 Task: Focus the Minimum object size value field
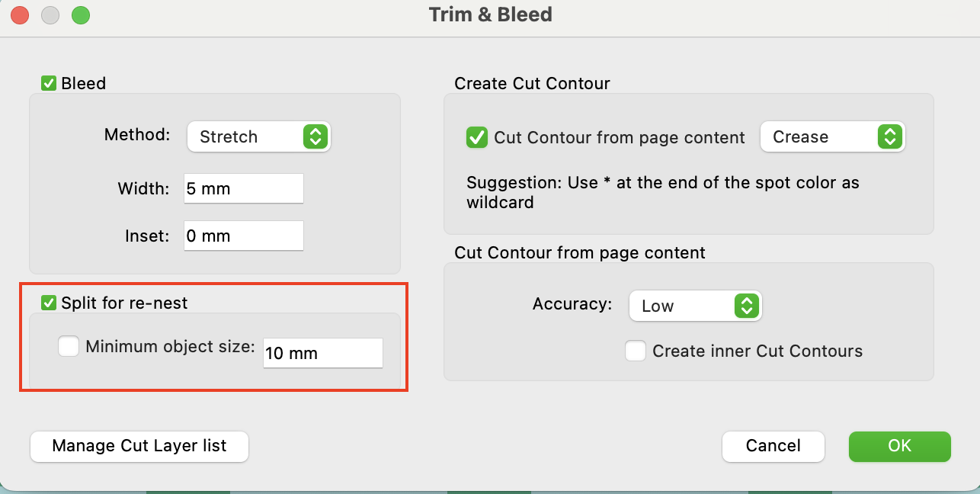322,353
